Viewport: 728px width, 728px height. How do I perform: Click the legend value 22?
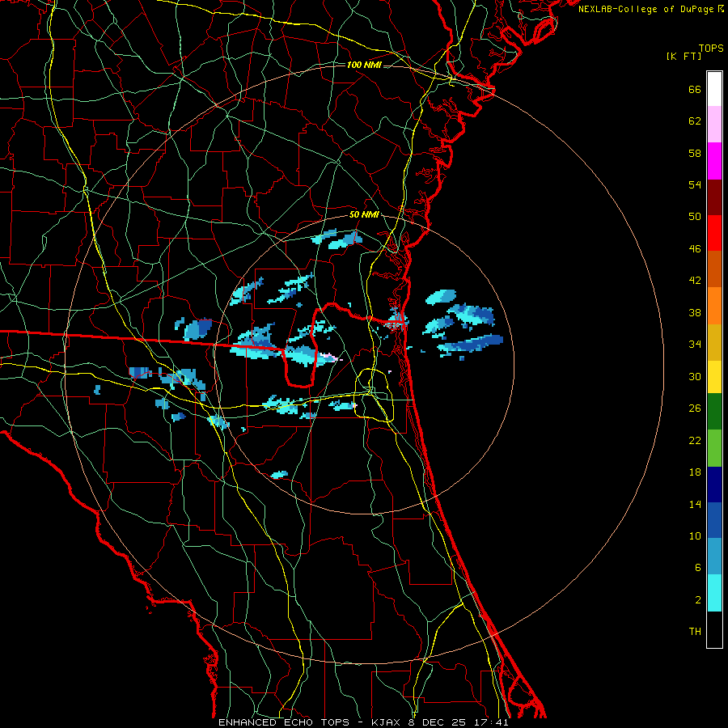click(695, 440)
